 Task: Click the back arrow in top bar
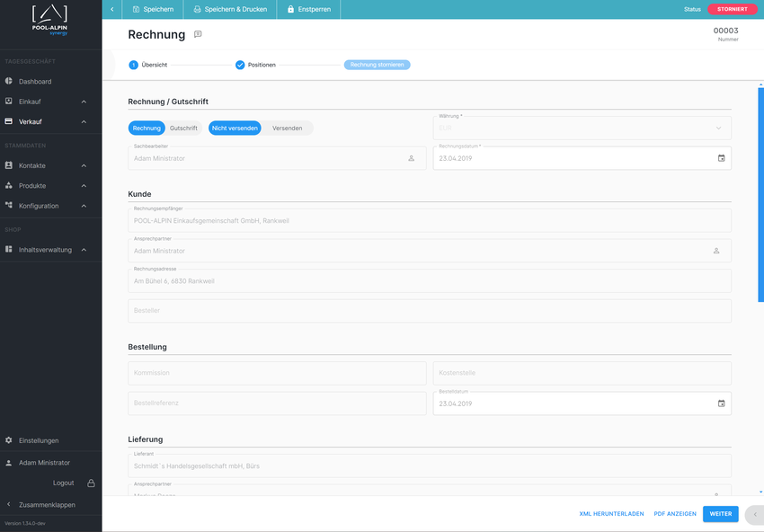click(111, 9)
